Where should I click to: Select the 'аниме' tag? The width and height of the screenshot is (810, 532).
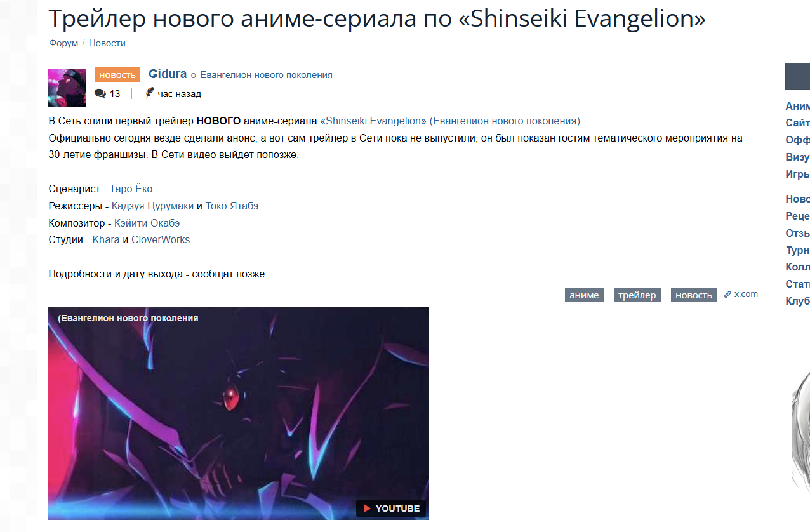(x=584, y=295)
